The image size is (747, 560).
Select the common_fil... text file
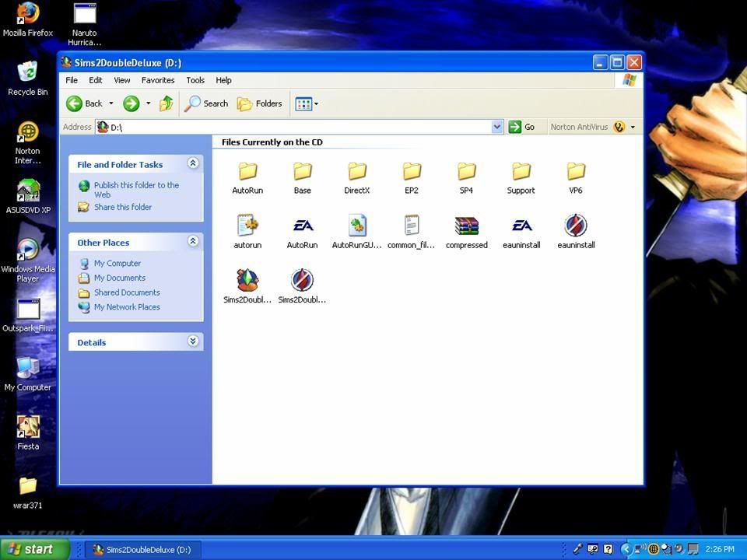[x=412, y=232]
